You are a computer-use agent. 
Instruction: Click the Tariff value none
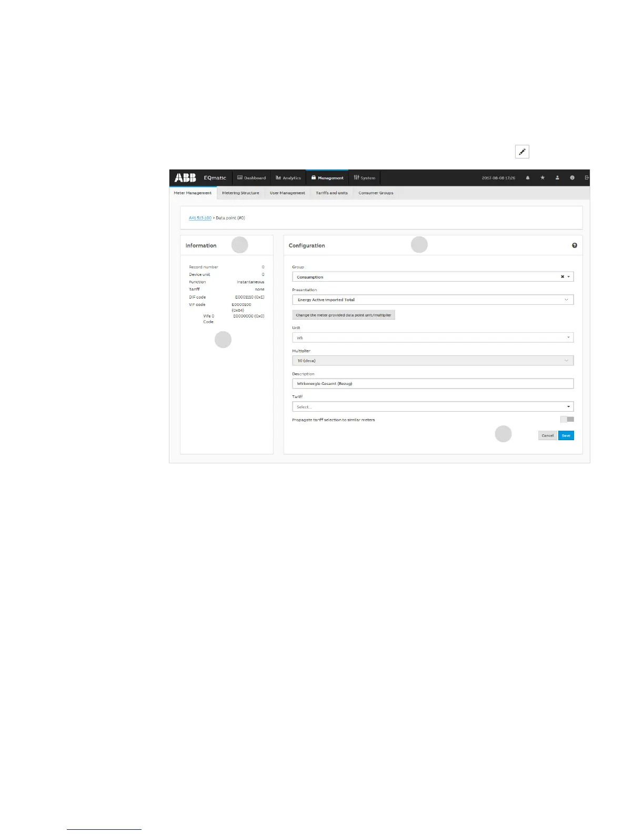(x=259, y=289)
